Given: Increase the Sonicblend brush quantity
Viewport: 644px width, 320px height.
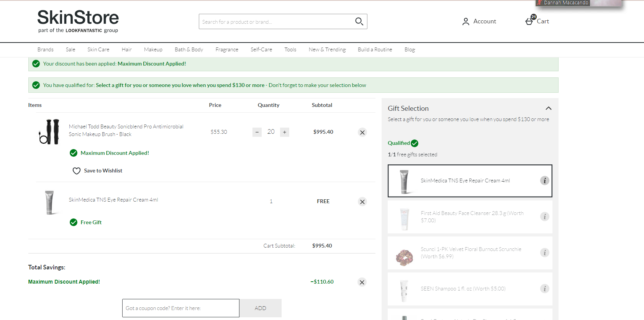Looking at the screenshot, I should (x=285, y=132).
